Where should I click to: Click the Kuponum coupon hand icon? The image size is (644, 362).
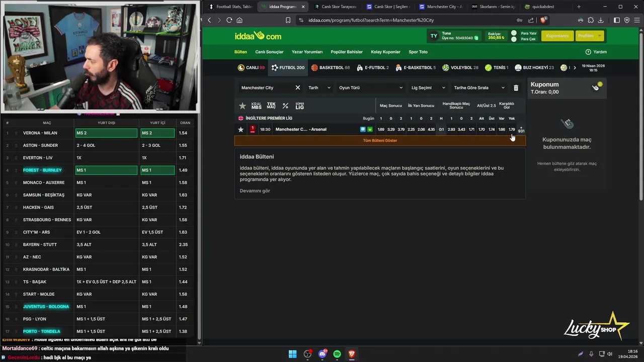click(x=596, y=87)
